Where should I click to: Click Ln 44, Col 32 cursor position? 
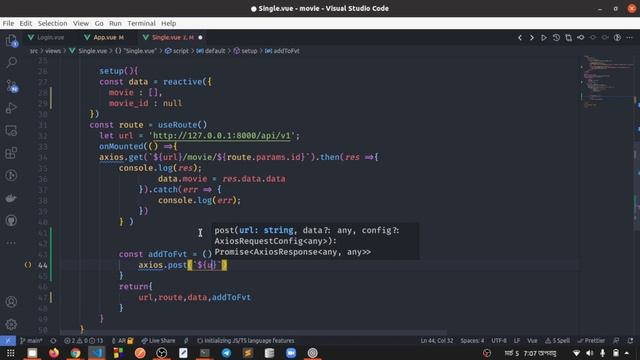[437, 340]
